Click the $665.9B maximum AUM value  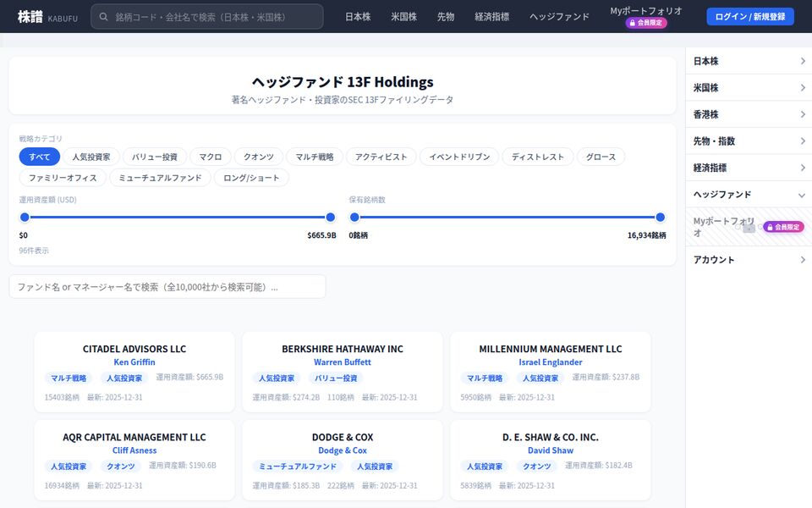point(321,235)
